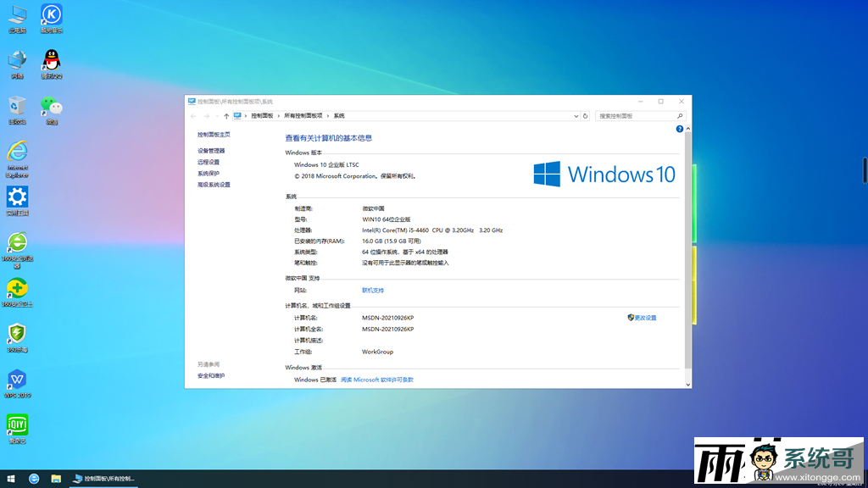Screen dimensions: 868x488
Task: Open Internet Explorer desktop icon
Action: click(x=17, y=159)
